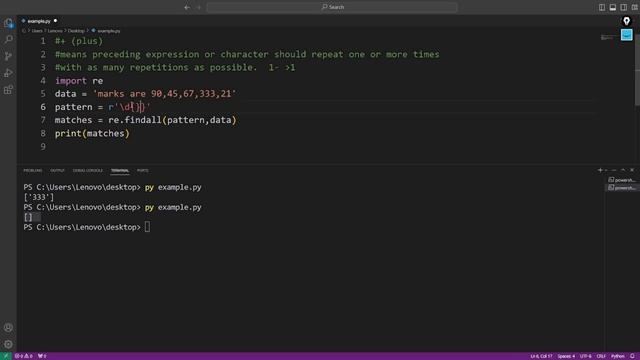Change file encoding via UTF-8
Viewport: 640px width, 360px height.
[585, 356]
